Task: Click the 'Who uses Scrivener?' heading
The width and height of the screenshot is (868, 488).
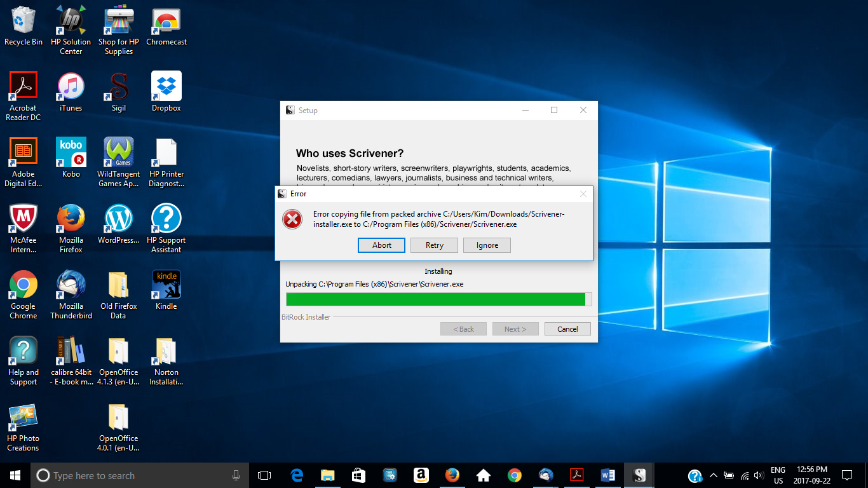Action: (349, 153)
